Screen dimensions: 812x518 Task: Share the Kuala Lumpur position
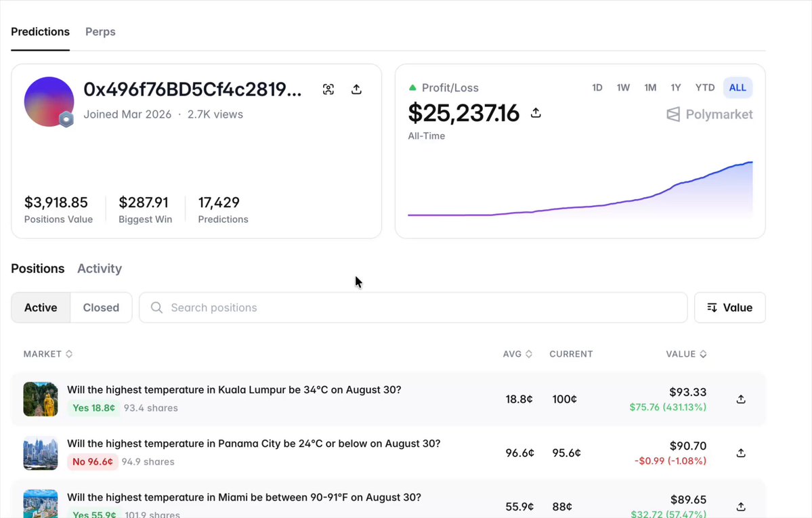(741, 399)
